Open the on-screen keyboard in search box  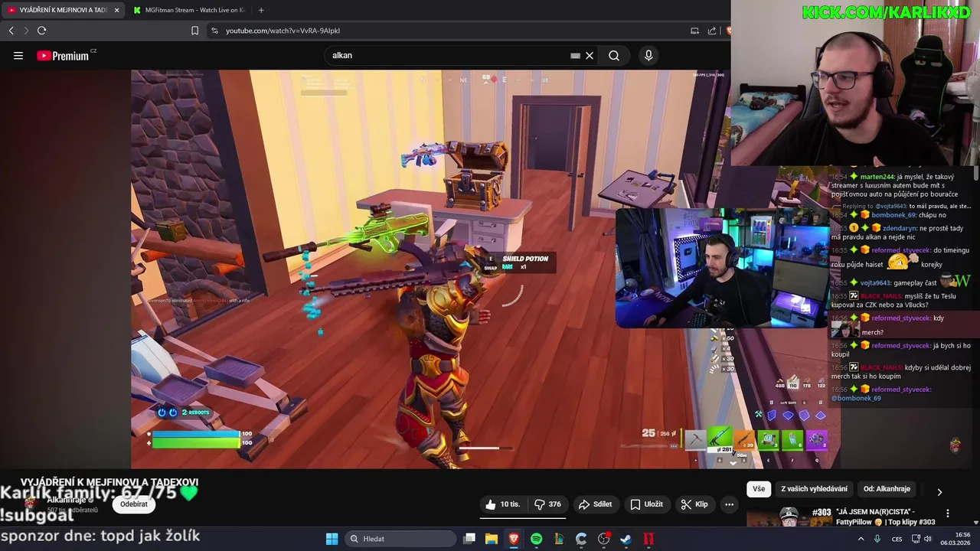pyautogui.click(x=575, y=55)
